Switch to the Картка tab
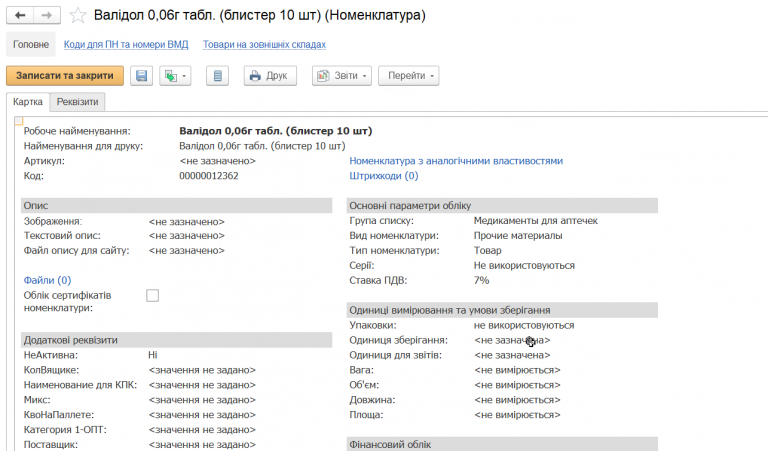This screenshot has width=768, height=451. [28, 102]
